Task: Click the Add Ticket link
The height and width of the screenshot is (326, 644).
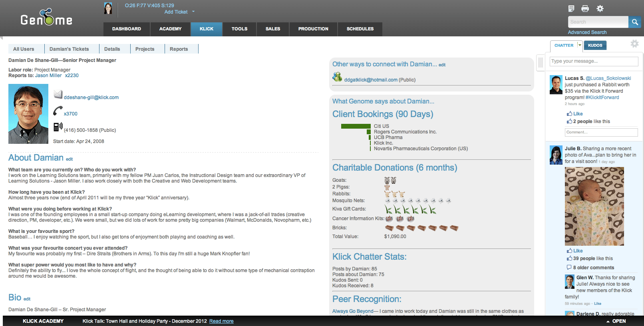Action: click(176, 12)
